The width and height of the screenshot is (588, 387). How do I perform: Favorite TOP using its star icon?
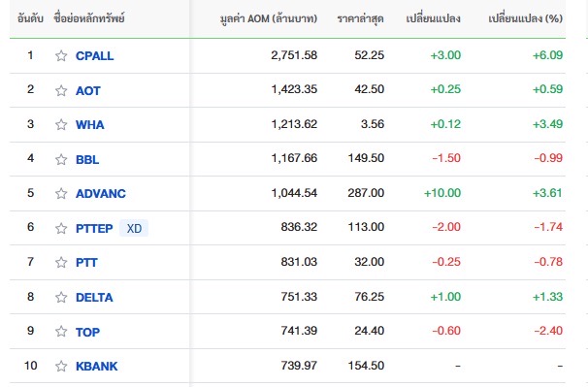[x=61, y=332]
